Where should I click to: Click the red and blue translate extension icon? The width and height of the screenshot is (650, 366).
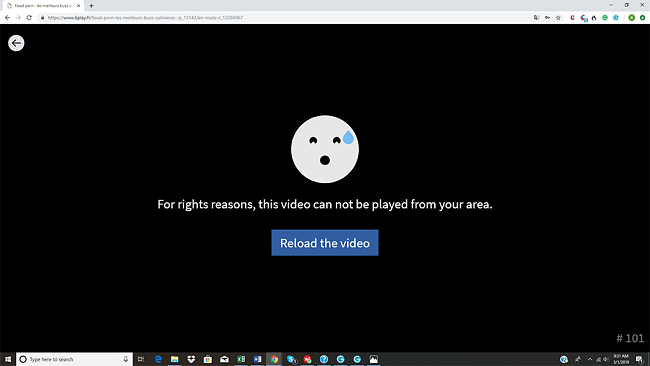tap(584, 18)
